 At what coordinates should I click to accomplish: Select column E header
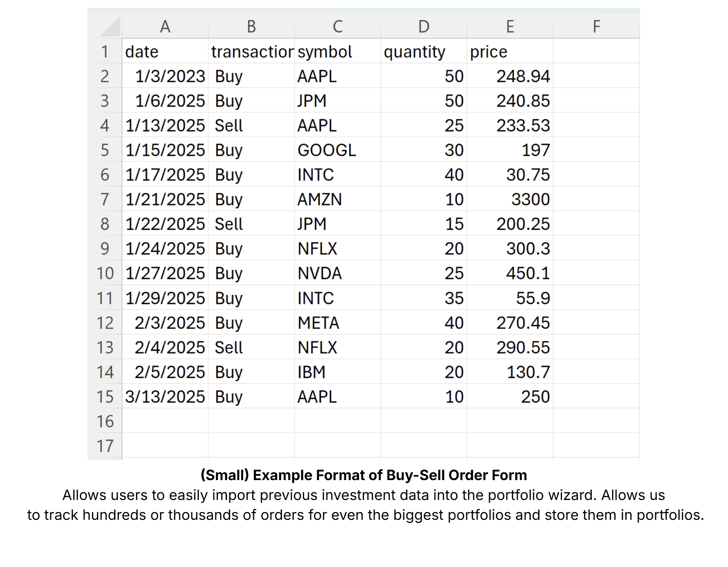[510, 27]
